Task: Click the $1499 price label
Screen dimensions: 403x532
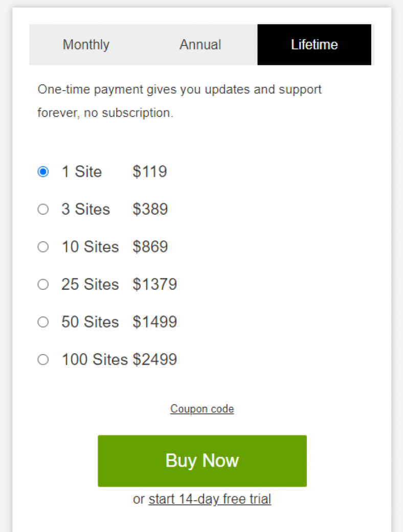Action: pyautogui.click(x=155, y=322)
